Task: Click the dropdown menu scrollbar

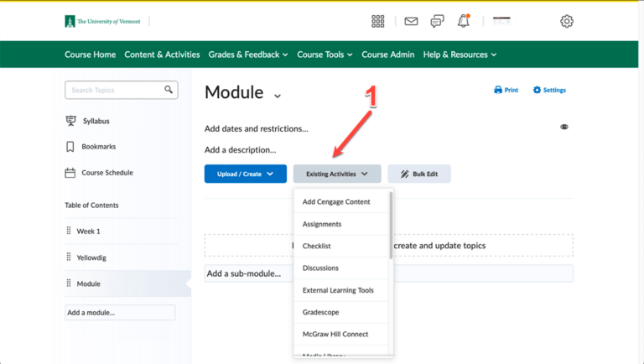Action: pyautogui.click(x=391, y=226)
